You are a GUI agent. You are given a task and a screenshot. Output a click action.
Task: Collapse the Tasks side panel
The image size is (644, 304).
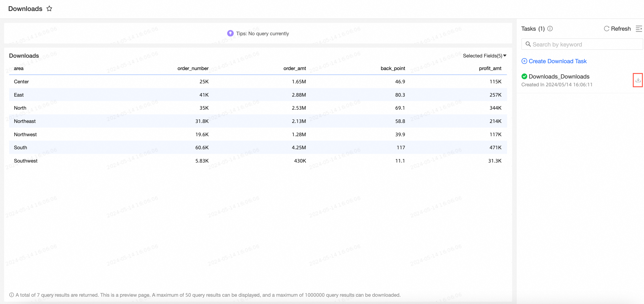(x=639, y=29)
